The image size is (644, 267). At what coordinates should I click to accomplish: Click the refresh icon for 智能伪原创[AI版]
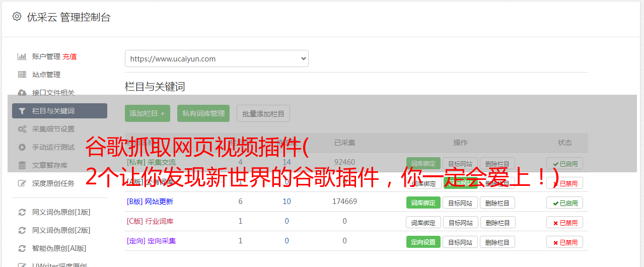(22, 248)
